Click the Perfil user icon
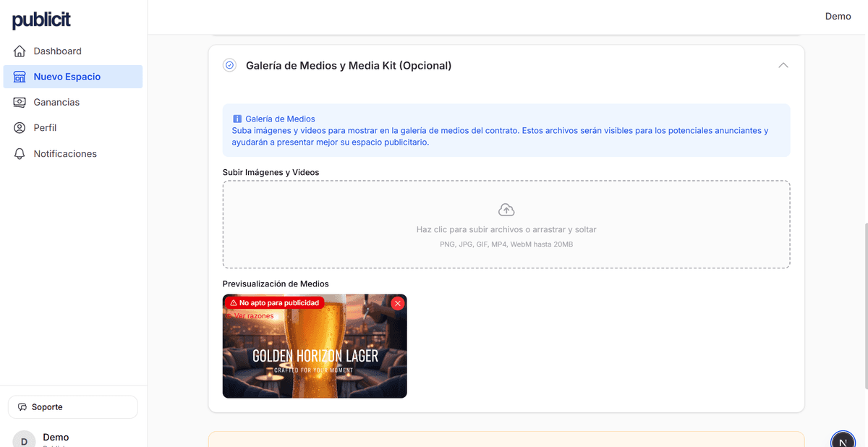The height and width of the screenshot is (447, 868). point(19,127)
